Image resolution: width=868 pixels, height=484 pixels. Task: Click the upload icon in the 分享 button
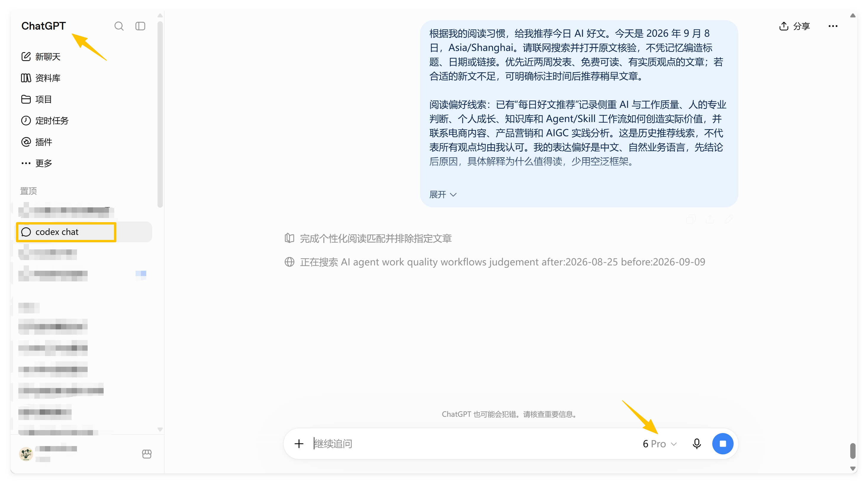coord(784,26)
